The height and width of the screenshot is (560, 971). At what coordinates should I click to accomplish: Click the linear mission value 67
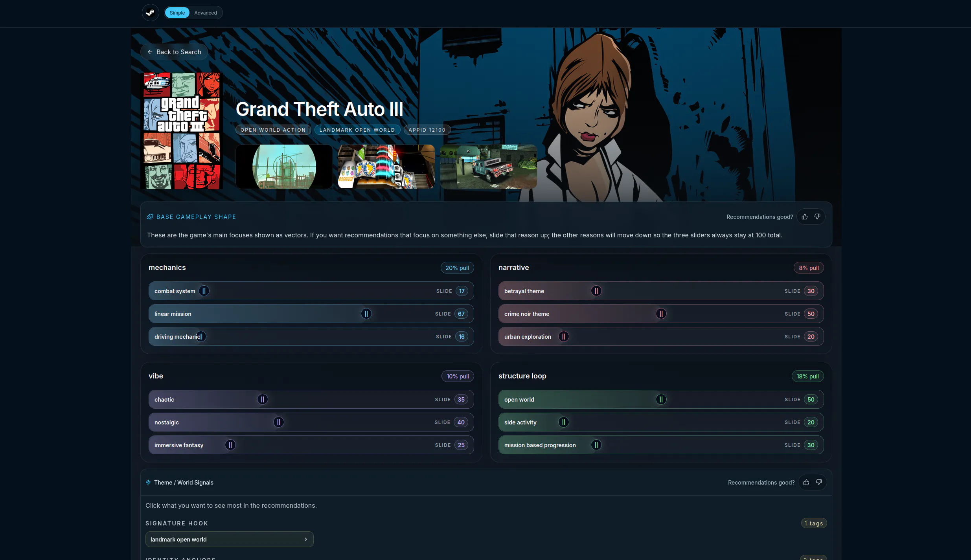tap(461, 314)
